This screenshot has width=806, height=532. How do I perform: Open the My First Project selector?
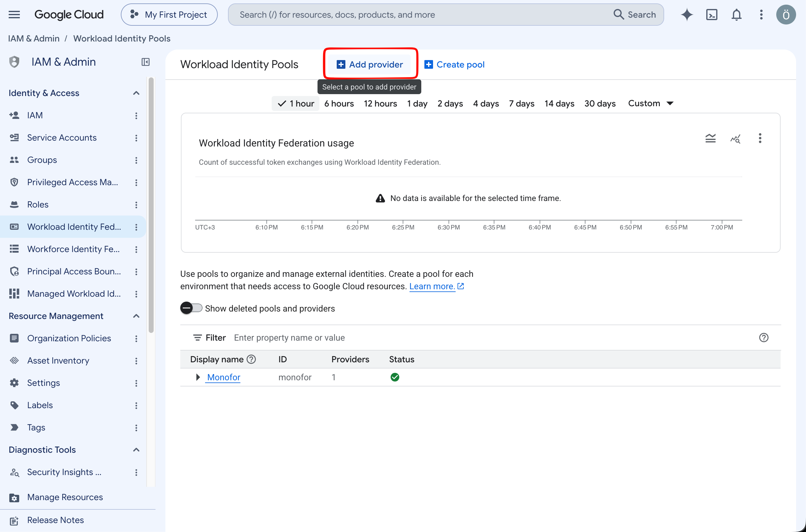(169, 15)
